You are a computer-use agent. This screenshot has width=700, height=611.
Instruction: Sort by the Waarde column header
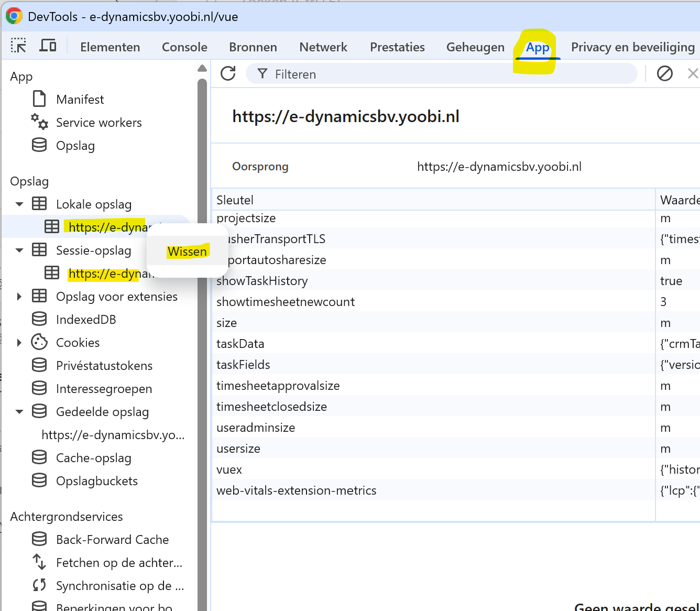click(x=679, y=200)
